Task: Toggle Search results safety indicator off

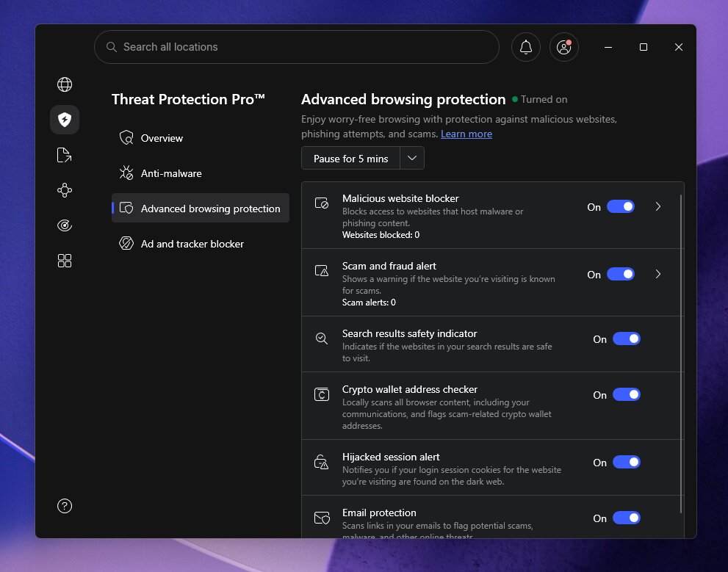Action: (627, 339)
